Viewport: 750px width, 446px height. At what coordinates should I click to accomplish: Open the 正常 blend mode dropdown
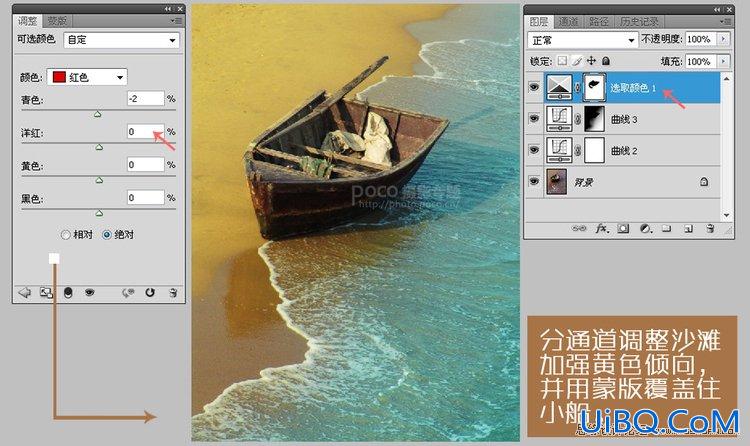tap(583, 40)
